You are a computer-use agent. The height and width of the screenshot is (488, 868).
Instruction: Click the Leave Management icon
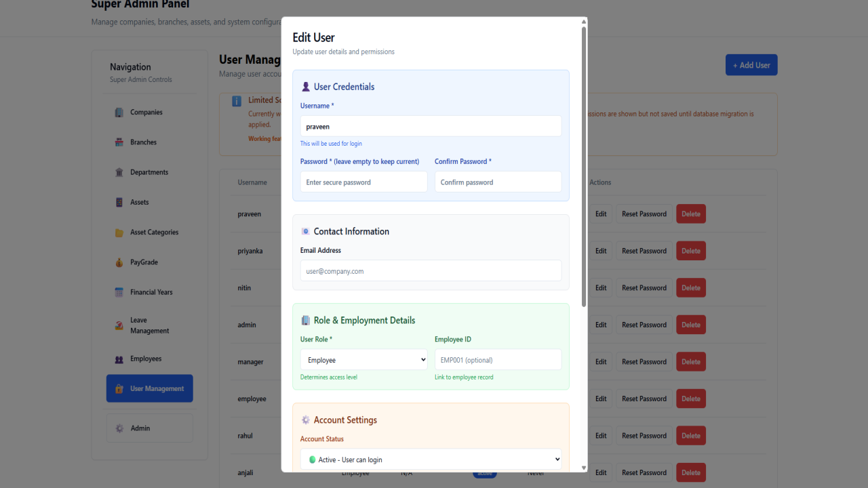(119, 326)
